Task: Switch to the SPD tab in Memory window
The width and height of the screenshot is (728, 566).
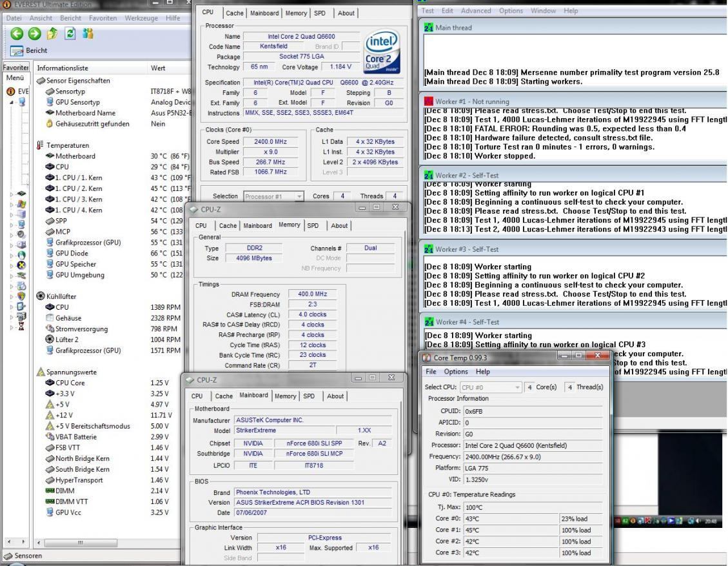Action: point(312,225)
